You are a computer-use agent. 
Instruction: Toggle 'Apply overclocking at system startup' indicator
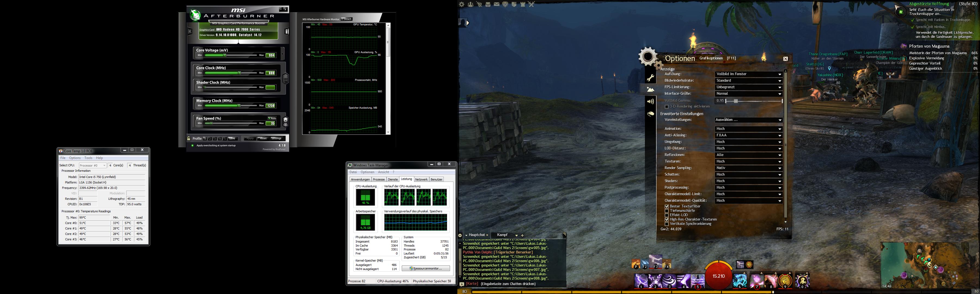193,145
